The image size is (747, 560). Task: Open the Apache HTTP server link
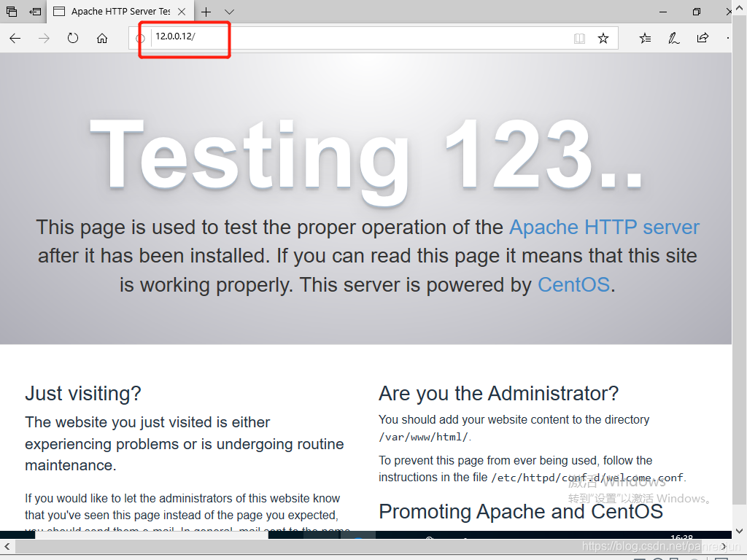(604, 227)
